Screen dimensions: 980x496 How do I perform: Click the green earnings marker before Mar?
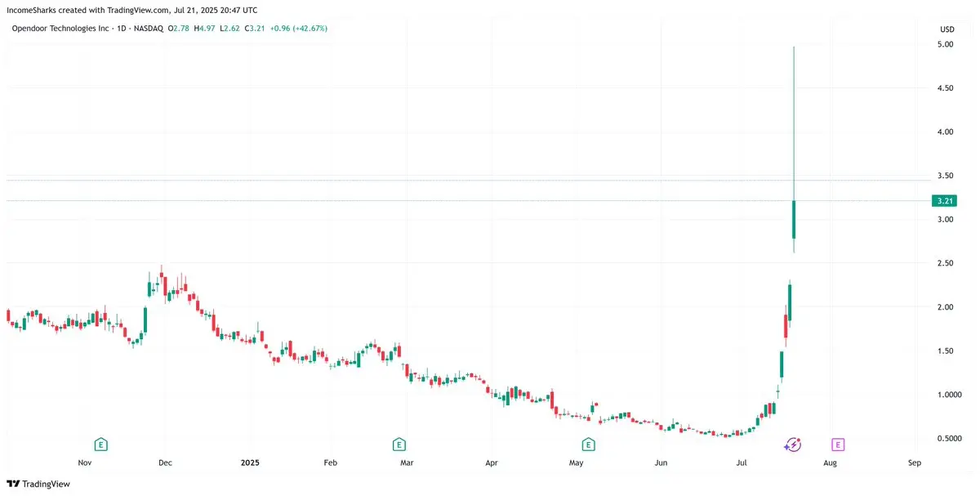pyautogui.click(x=399, y=445)
